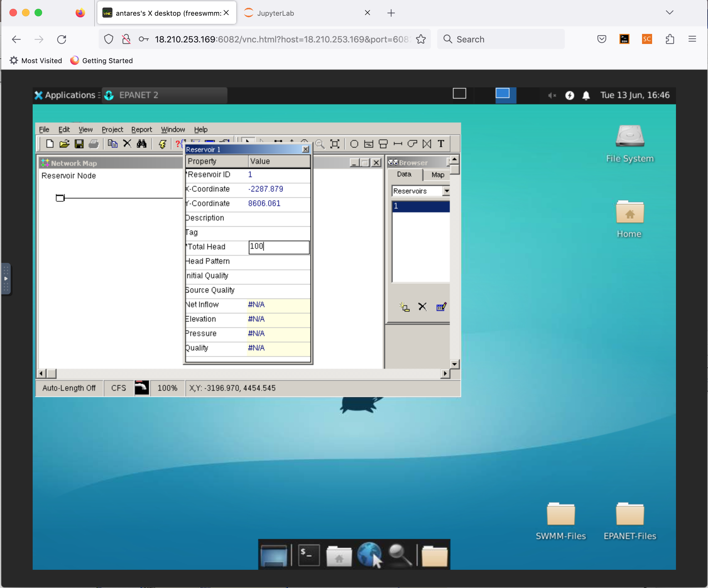This screenshot has width=708, height=588.
Task: Click the reservoir node symbol on map
Action: [x=60, y=198]
